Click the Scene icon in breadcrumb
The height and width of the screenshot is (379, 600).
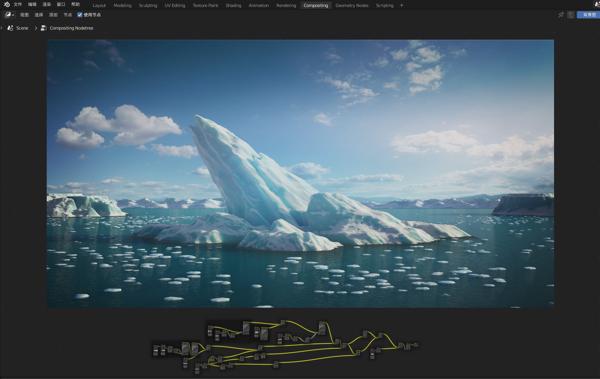pos(10,28)
